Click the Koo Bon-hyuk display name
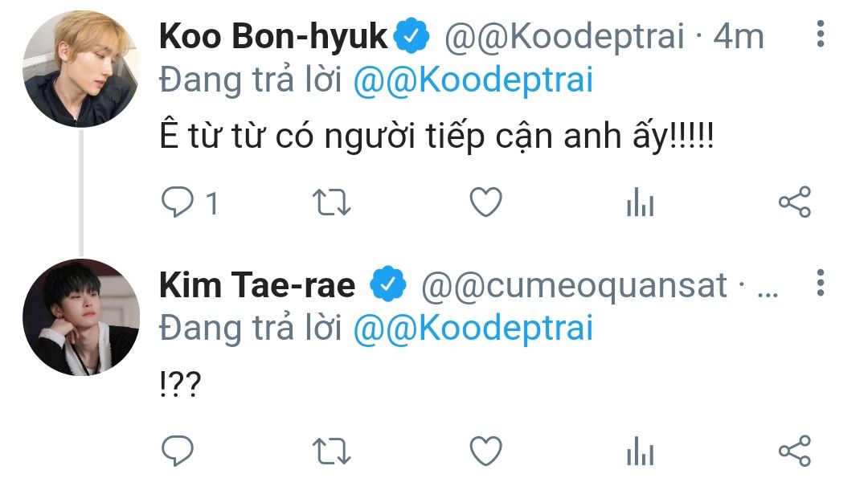 274,36
